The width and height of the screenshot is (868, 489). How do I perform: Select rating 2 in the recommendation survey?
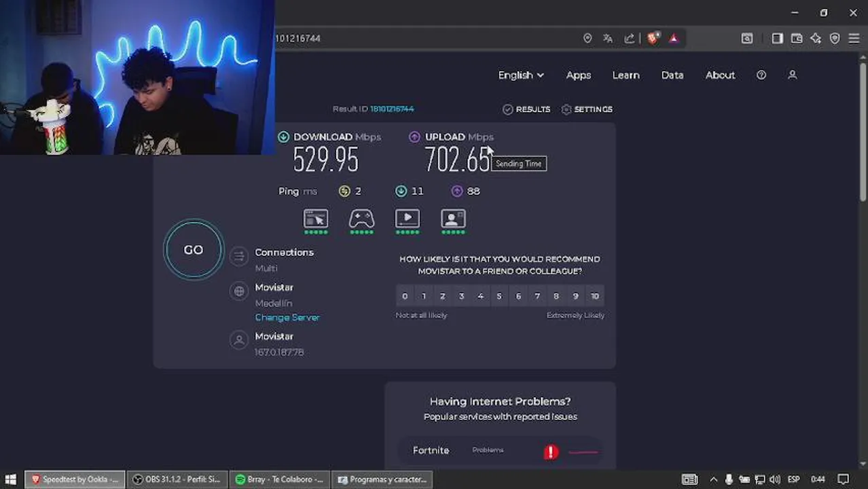[443, 296]
